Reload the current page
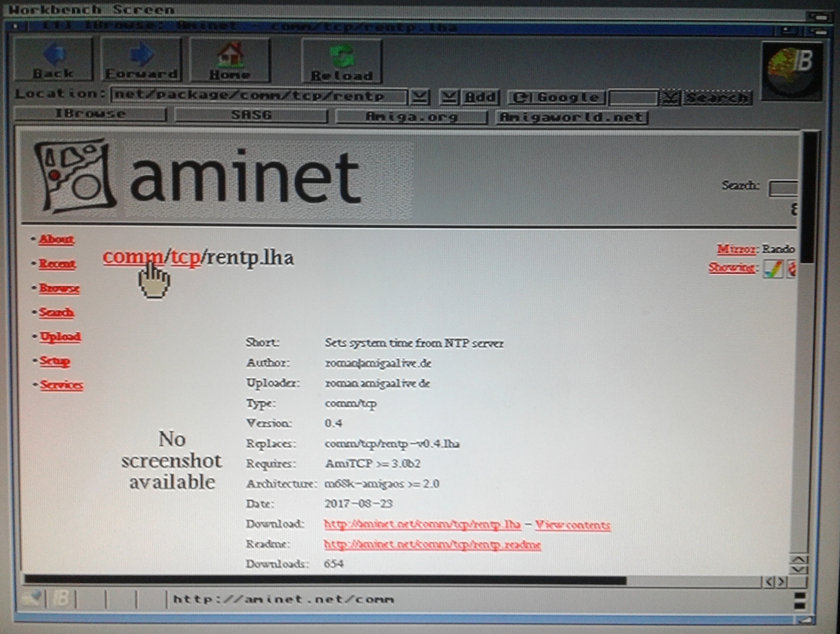Screen dimensions: 840x634 click(x=341, y=61)
